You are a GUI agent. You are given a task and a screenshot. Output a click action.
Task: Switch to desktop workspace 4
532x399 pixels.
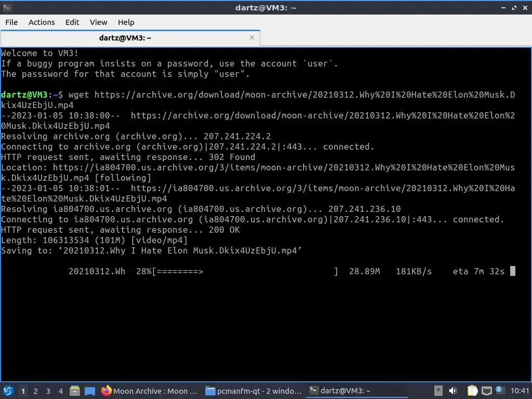61,391
